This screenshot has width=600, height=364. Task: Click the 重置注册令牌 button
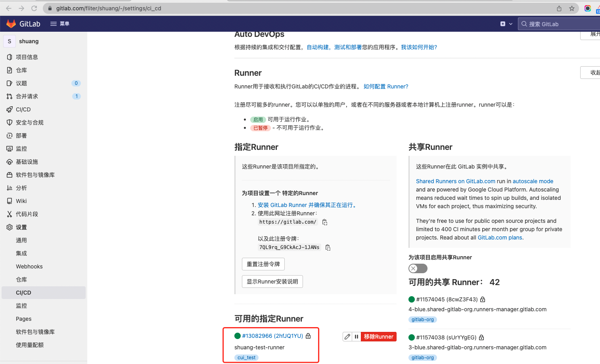[263, 264]
